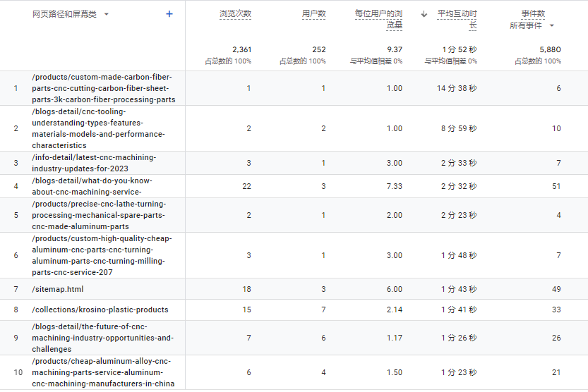Click the latest-cnc-machining-industry-updates-for-2023 path
Image resolution: width=588 pixels, height=392 pixels.
click(94, 163)
